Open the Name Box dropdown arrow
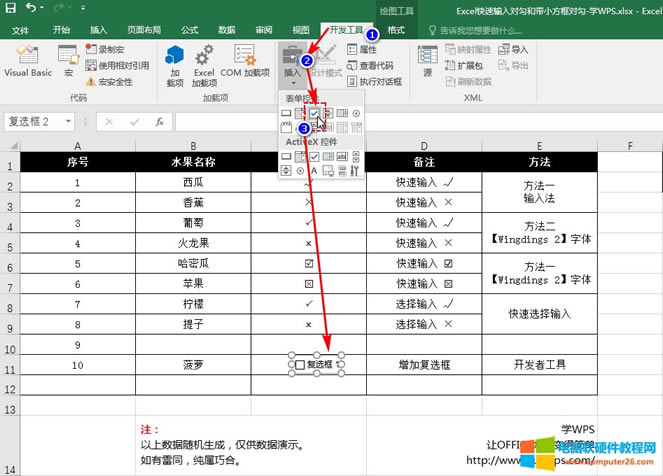Image resolution: width=663 pixels, height=476 pixels. click(x=71, y=121)
